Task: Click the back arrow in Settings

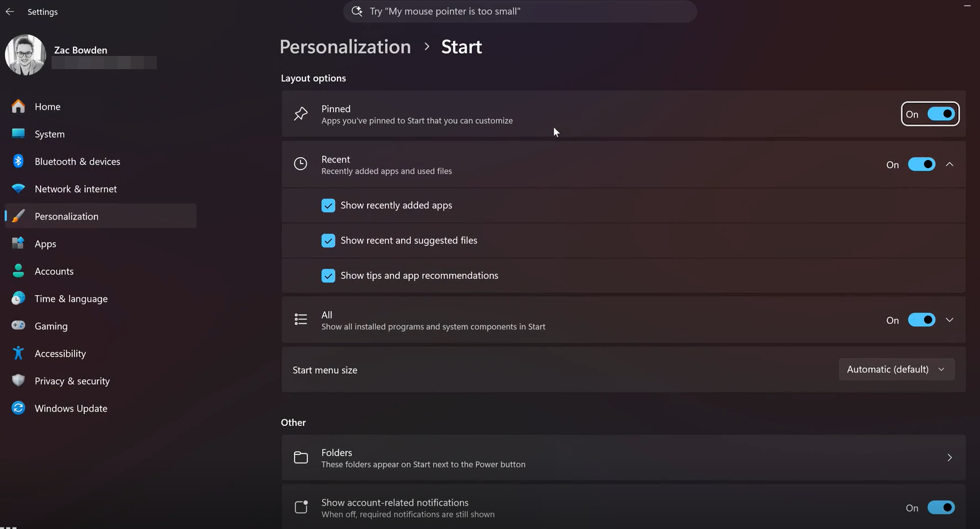Action: coord(10,12)
